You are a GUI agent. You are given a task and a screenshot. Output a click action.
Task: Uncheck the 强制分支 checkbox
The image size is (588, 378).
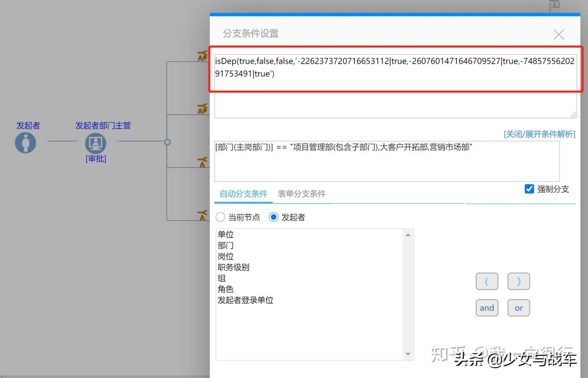click(x=529, y=189)
